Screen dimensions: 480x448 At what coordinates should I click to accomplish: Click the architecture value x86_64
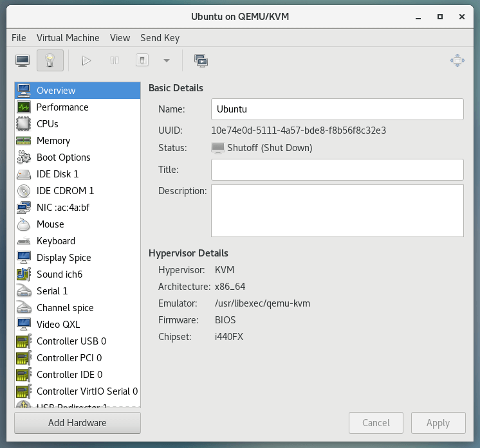point(230,287)
